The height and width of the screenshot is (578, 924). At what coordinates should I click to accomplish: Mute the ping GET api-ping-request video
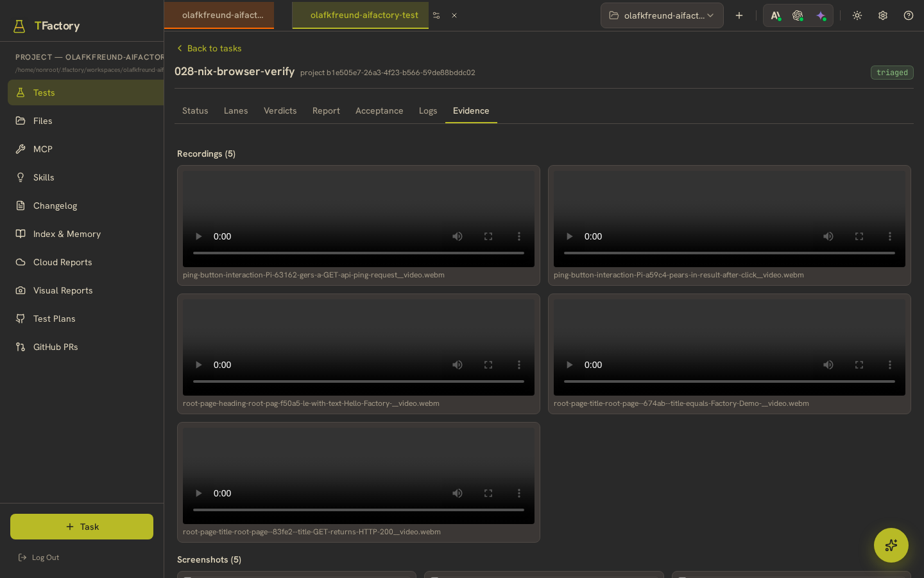(x=458, y=236)
